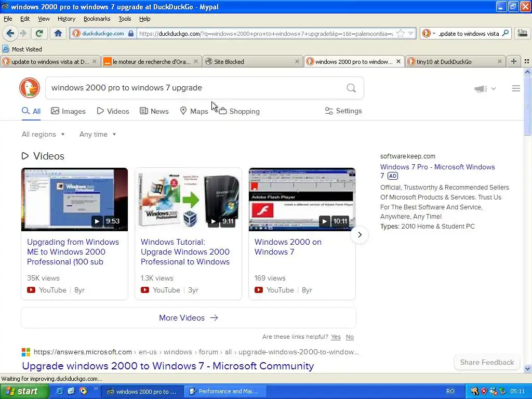Open 'Upgrade windows 2000 to Windows 7' result
The image size is (532, 399).
[168, 366]
